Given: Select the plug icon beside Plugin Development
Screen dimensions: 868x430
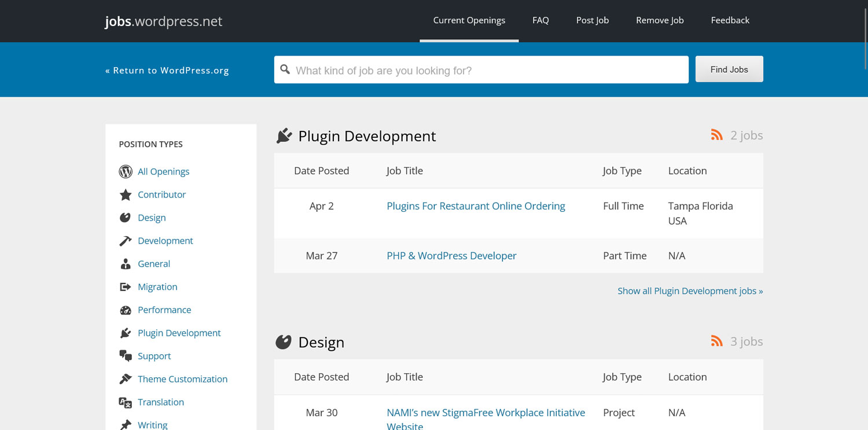Looking at the screenshot, I should click(126, 333).
